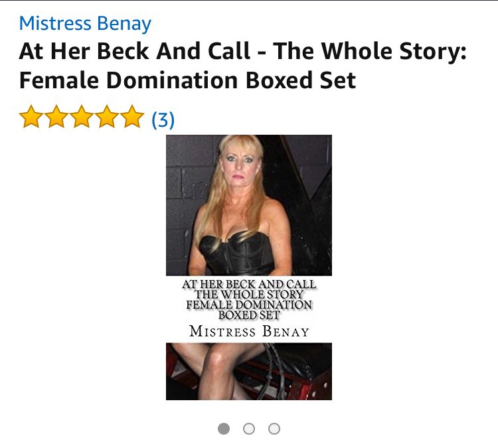Screen dimensions: 498x448
Task: Click the fourth gold rating star
Action: tap(107, 117)
